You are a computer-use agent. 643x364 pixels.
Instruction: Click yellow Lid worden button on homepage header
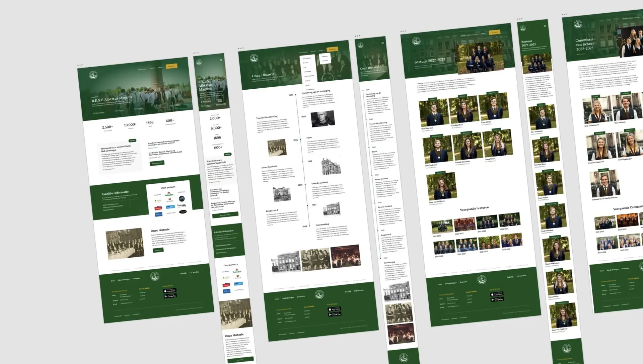pos(171,66)
